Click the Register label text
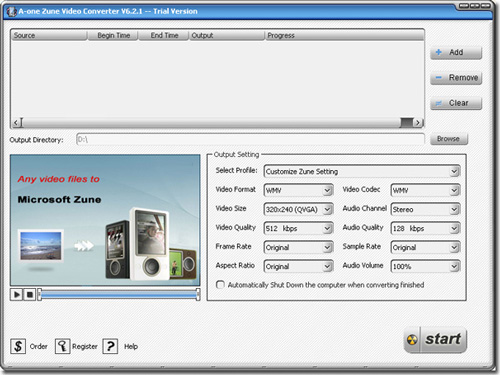 click(85, 346)
